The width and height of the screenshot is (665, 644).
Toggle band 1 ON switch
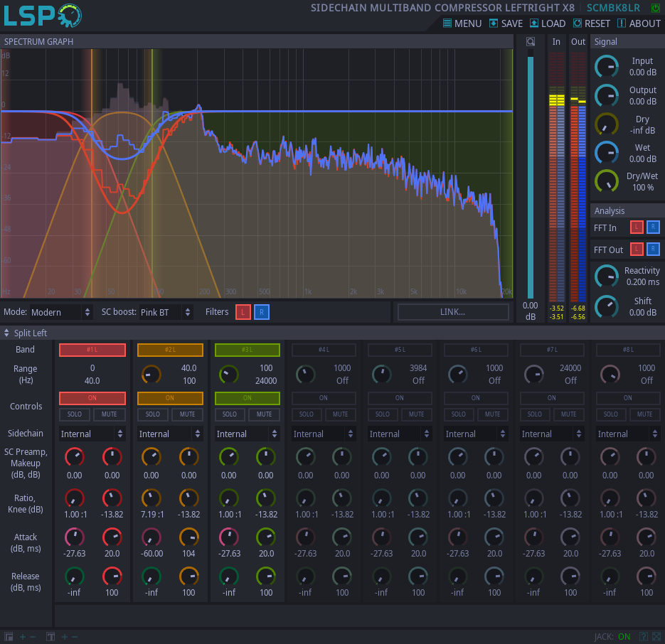click(92, 398)
